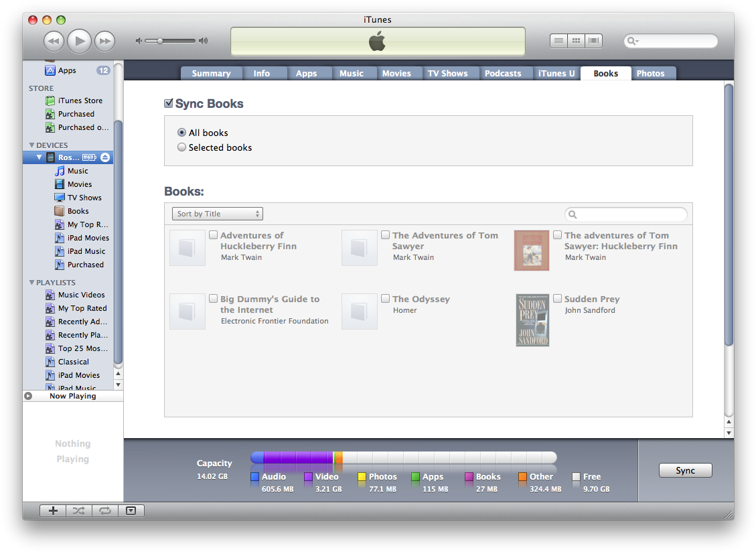Mute using low volume speaker icon
The image size is (756, 552).
coord(139,41)
